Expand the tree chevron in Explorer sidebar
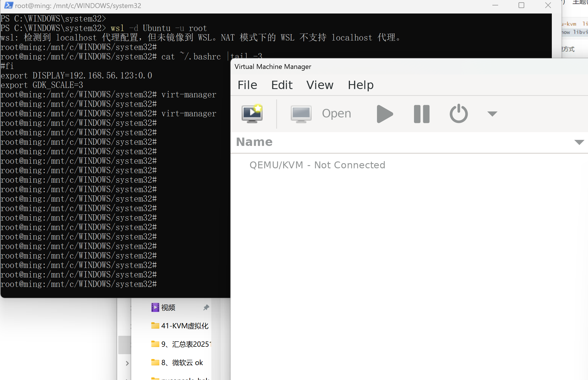This screenshot has width=588, height=380. click(127, 363)
